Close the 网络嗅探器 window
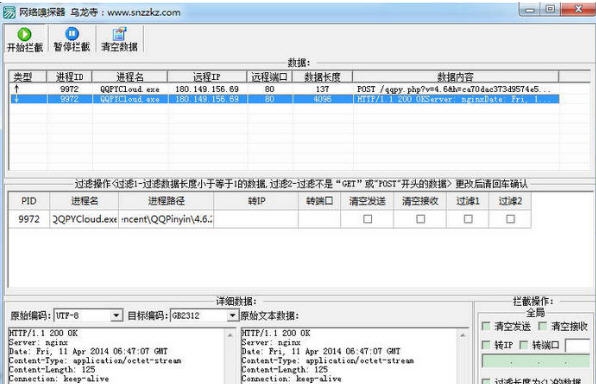This screenshot has height=384, width=596. click(578, 9)
